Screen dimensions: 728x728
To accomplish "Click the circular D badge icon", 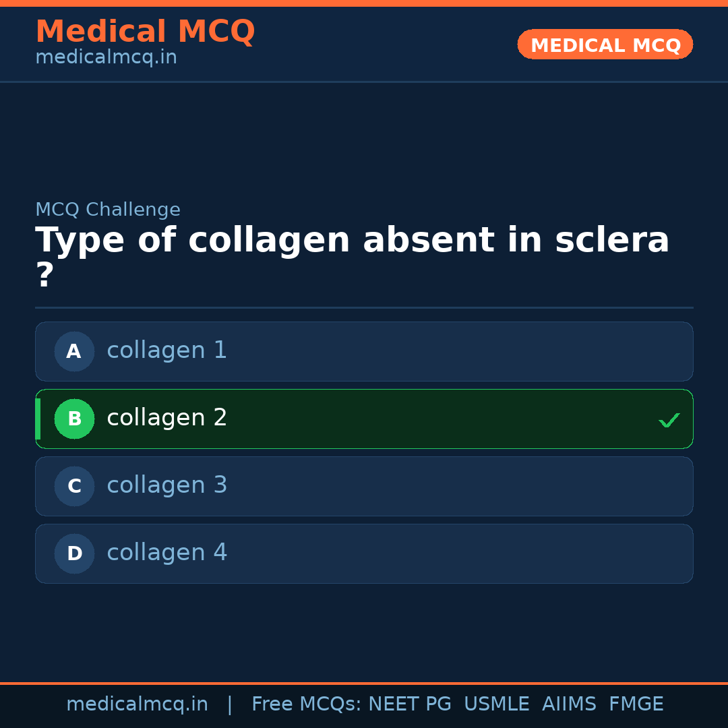I will 74,553.
